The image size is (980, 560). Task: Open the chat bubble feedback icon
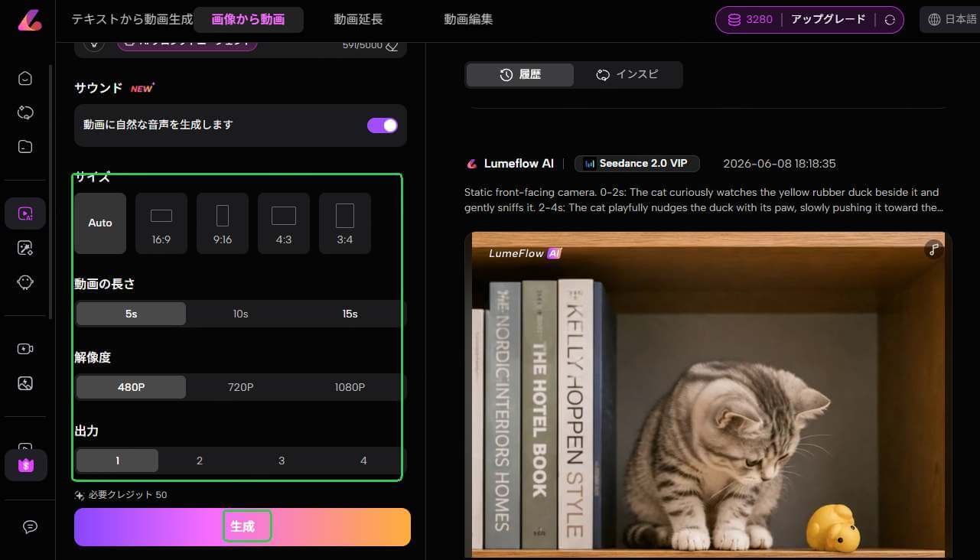coord(30,526)
